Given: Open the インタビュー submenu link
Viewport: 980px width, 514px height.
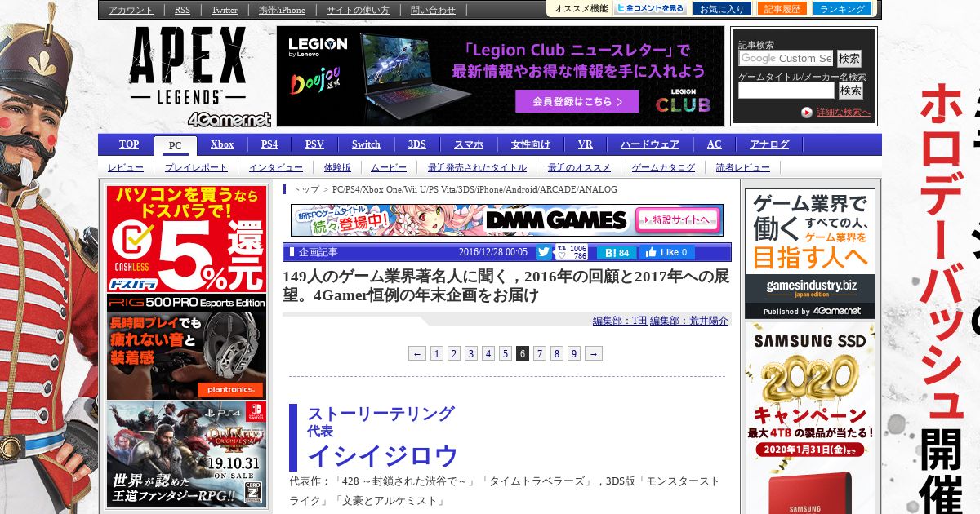Looking at the screenshot, I should coord(276,167).
